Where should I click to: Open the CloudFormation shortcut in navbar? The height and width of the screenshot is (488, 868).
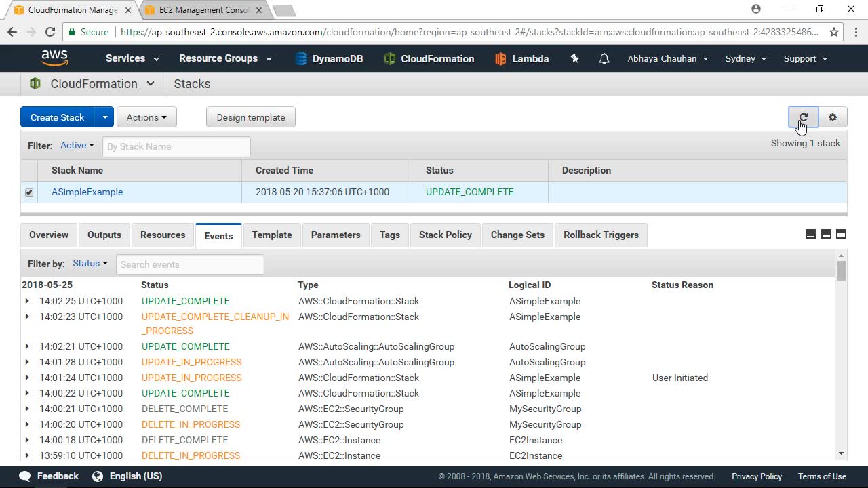coord(429,59)
